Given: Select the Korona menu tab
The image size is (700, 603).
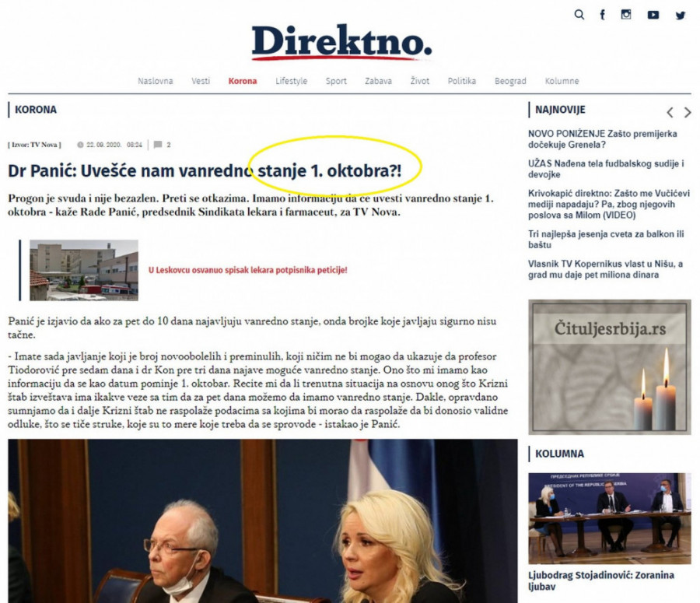Looking at the screenshot, I should coord(242,81).
